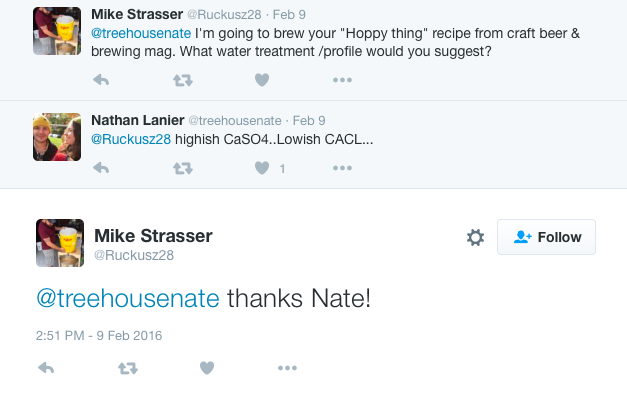Viewport: 627px width, 395px height.
Task: Like Mike Strasser's water treatment tweet
Action: (262, 80)
